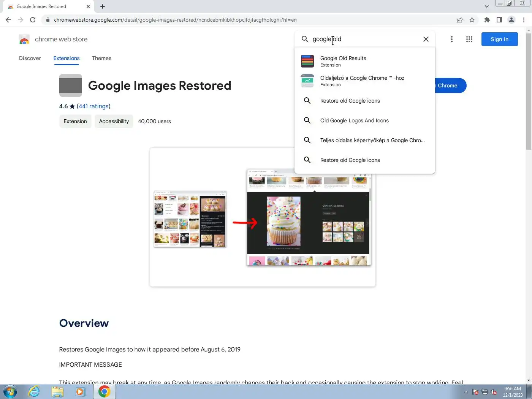Image resolution: width=532 pixels, height=399 pixels.
Task: Open the Extensions puzzle icon
Action: pos(487,20)
